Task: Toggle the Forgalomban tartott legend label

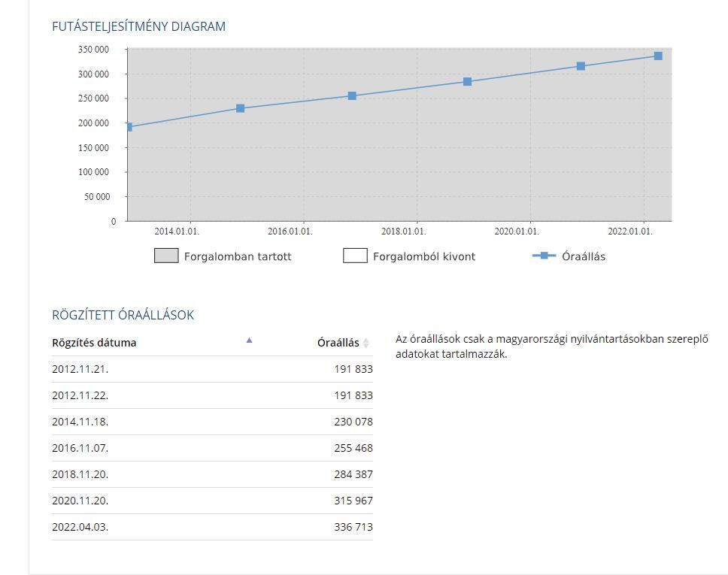Action: [x=238, y=256]
